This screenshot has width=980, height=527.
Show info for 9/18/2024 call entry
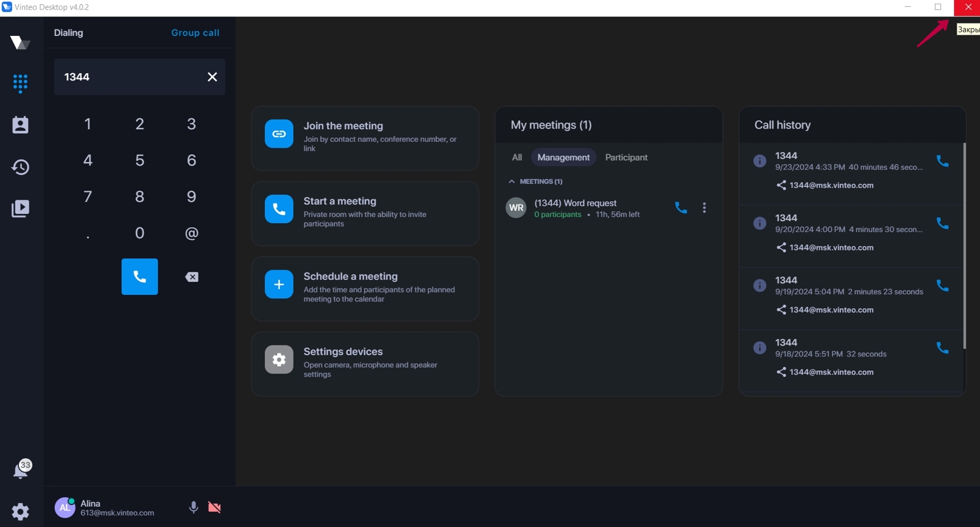[x=760, y=347]
